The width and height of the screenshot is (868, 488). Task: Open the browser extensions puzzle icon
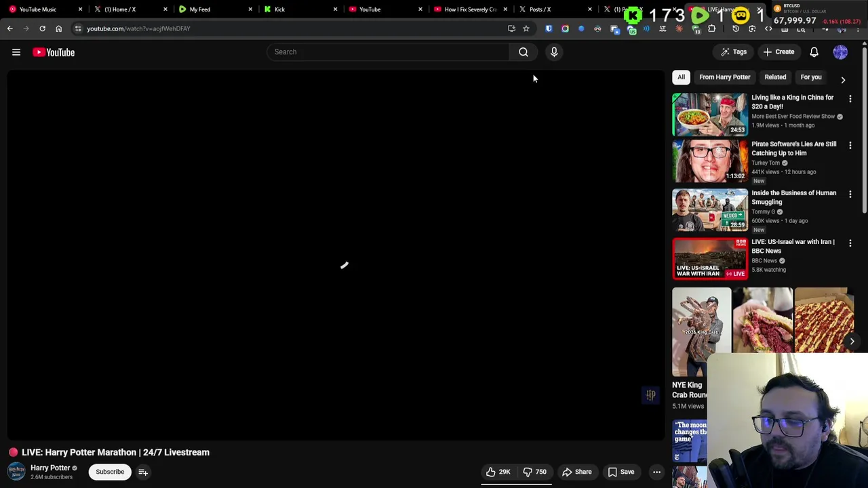point(711,28)
